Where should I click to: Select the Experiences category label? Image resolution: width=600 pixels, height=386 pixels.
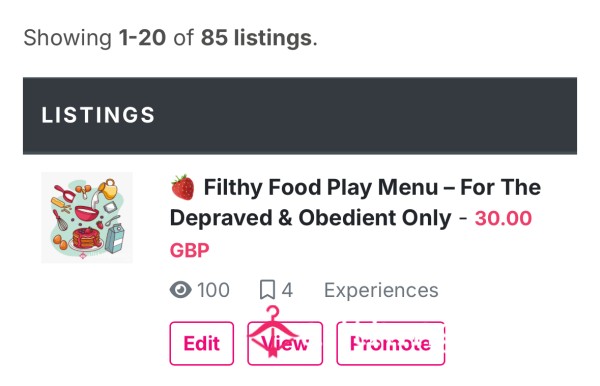coord(381,290)
